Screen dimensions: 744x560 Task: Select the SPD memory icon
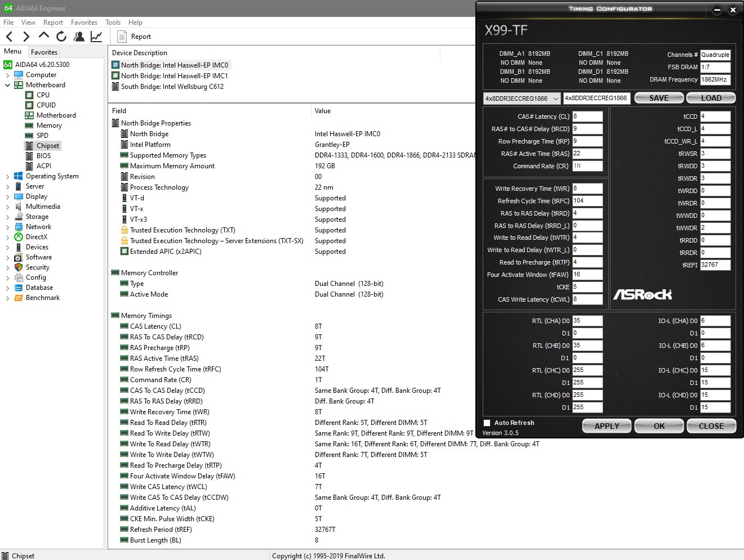click(x=29, y=136)
